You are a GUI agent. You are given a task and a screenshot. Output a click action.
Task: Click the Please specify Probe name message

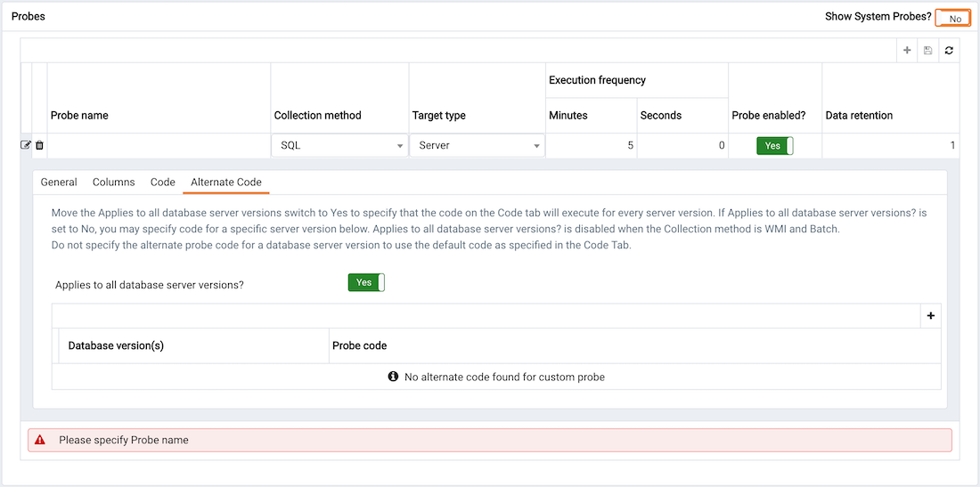(x=124, y=440)
